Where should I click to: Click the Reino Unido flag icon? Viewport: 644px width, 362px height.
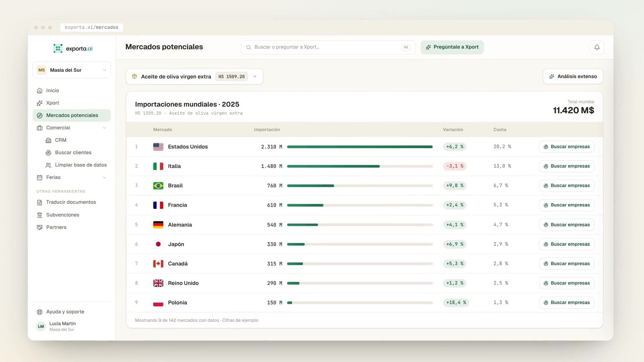(x=158, y=283)
